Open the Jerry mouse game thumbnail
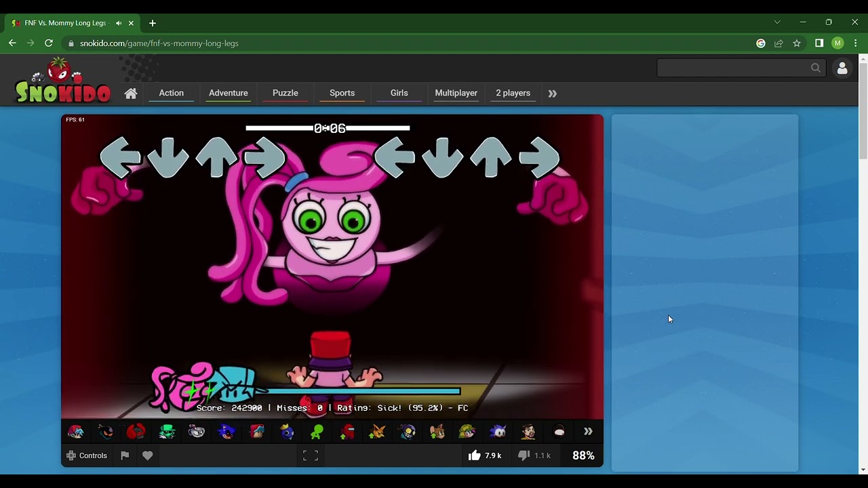 click(437, 431)
